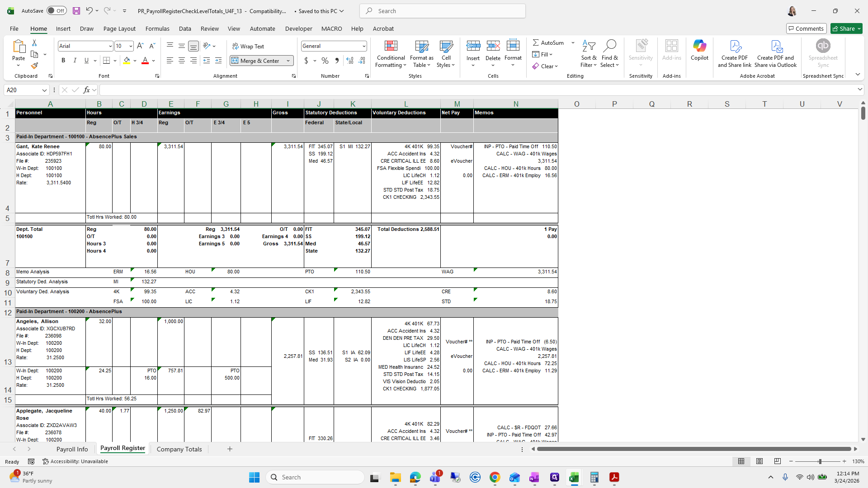Toggle the AutoSave switch
Viewport: 868px width, 488px height.
point(57,11)
